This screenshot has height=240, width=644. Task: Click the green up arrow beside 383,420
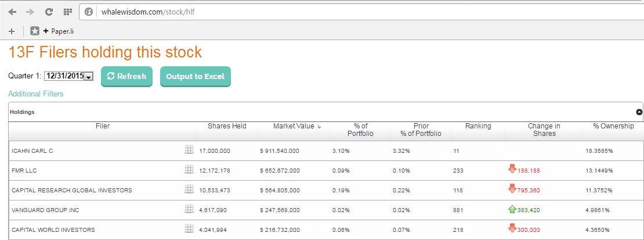[x=512, y=209]
